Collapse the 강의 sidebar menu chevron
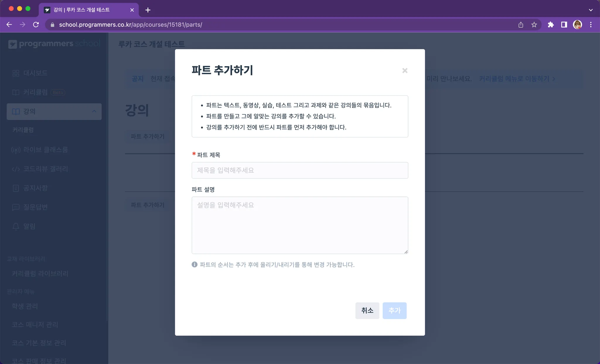Image resolution: width=600 pixels, height=364 pixels. click(94, 111)
